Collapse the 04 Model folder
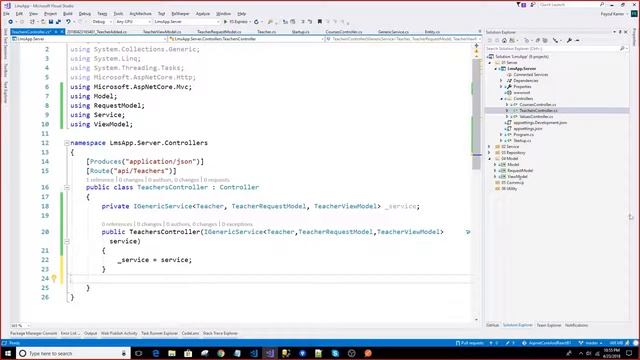Image resolution: width=640 pixels, height=360 pixels. click(x=489, y=158)
